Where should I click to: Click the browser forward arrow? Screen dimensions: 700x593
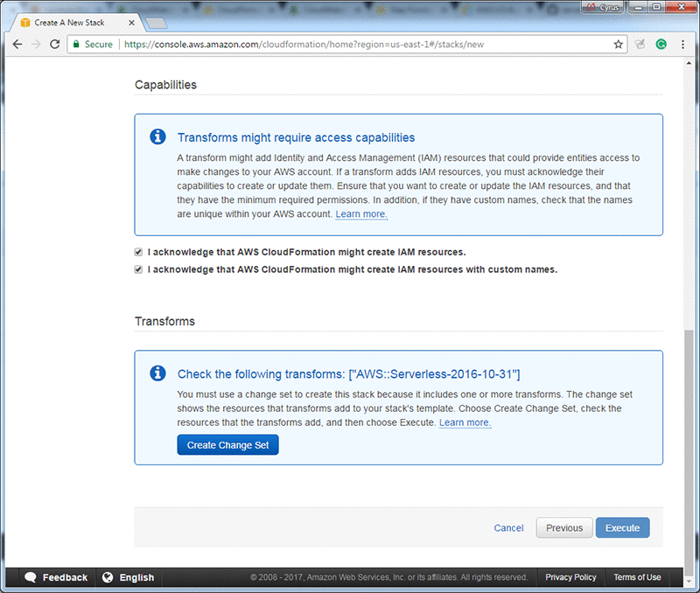click(36, 45)
